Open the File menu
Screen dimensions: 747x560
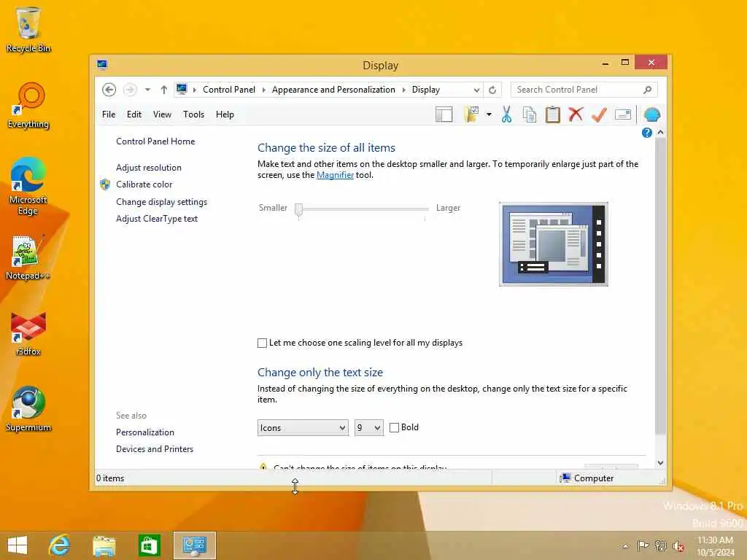point(109,114)
